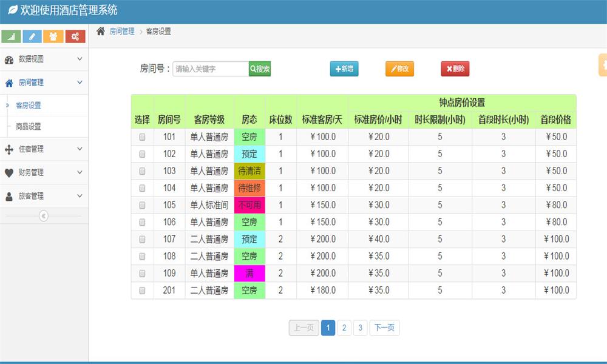607x364 pixels.
Task: Click the green chart shortcut icon
Action: 11,36
